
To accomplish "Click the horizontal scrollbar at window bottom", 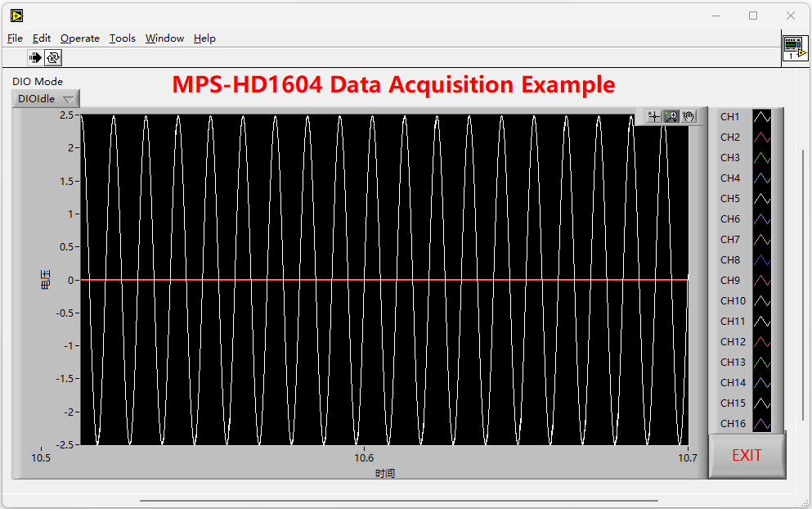I will click(x=398, y=500).
